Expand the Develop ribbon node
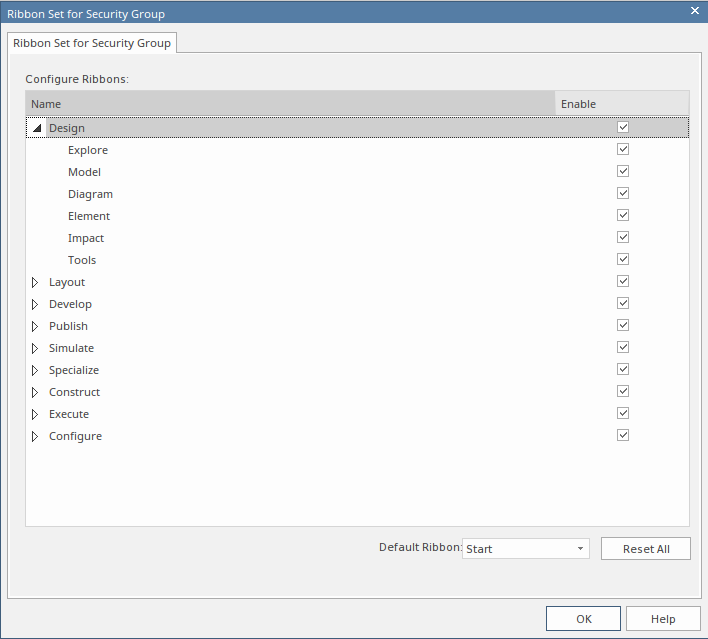 pyautogui.click(x=36, y=305)
